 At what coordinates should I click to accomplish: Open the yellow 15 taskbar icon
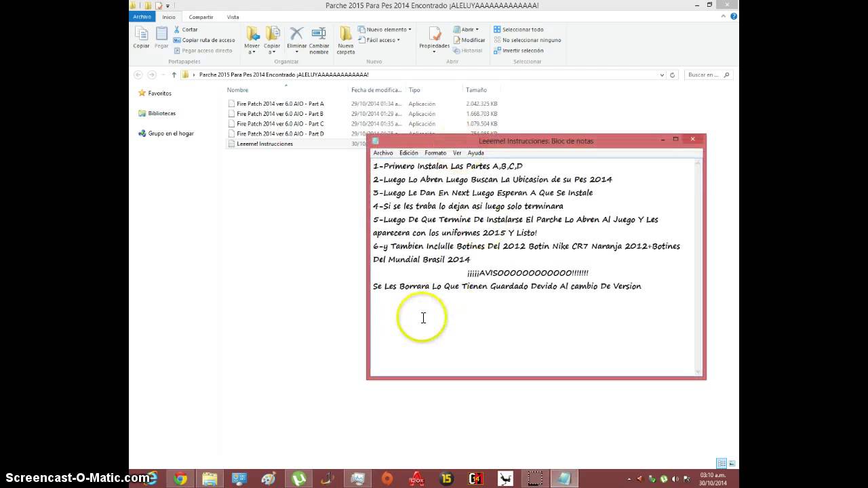[446, 479]
